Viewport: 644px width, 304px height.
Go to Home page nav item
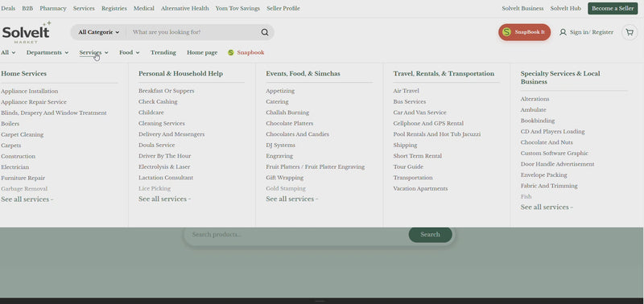(202, 52)
